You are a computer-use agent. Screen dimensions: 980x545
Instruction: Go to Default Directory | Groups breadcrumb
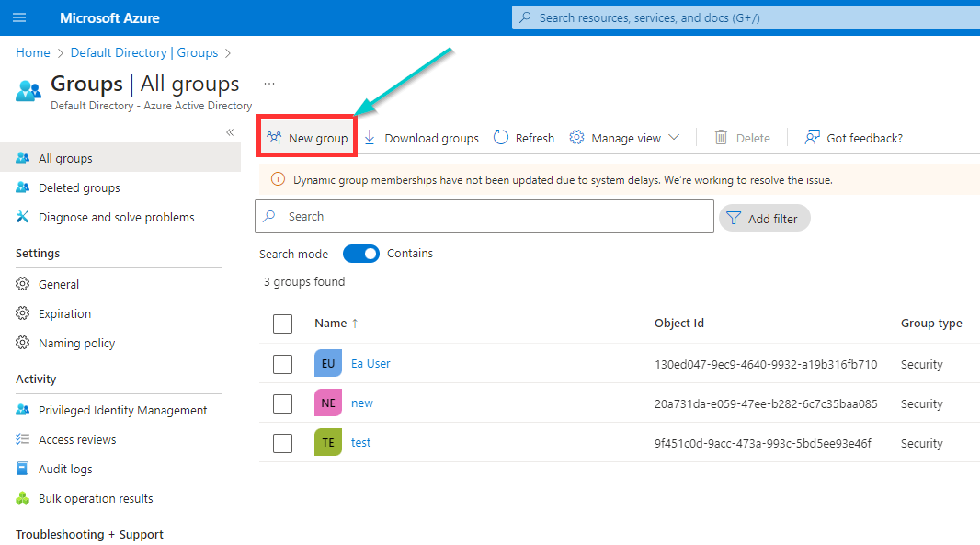point(144,52)
